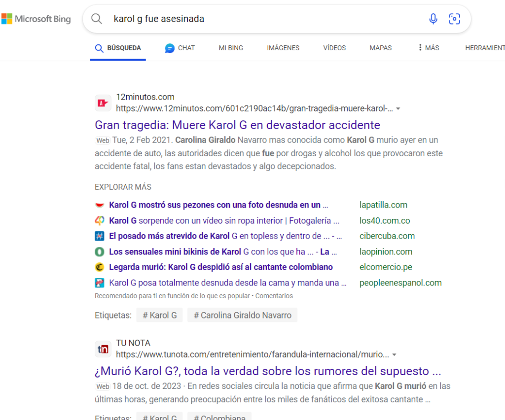Click the TU NOTA site favicon
Viewport: 505px width, 420px height.
103,349
